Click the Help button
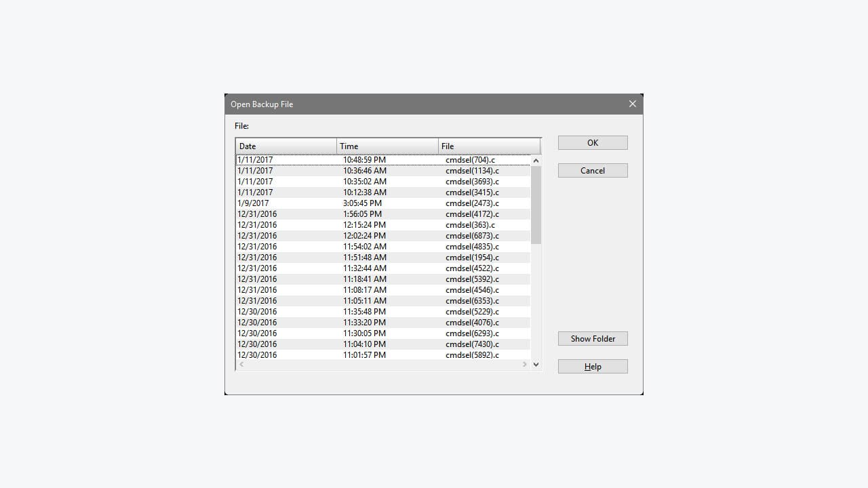The width and height of the screenshot is (868, 488). [x=592, y=366]
